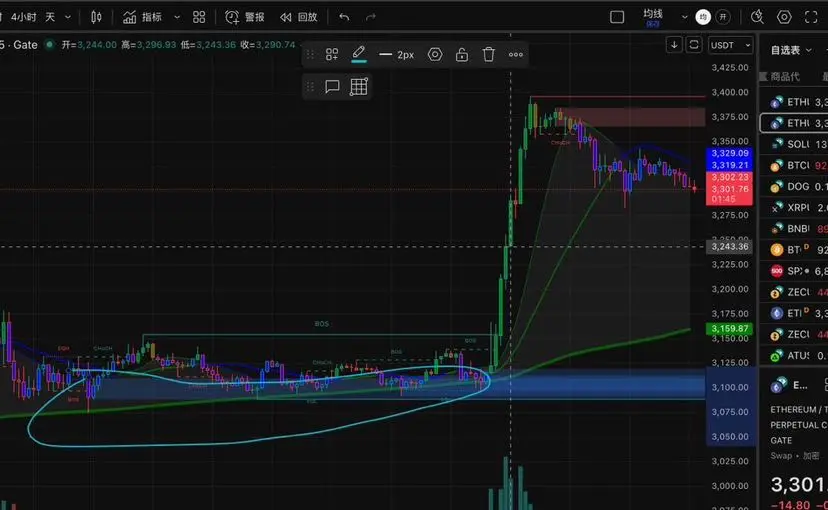Select the DOG row in watchlist
Viewport: 828px width, 510px height.
[795, 186]
